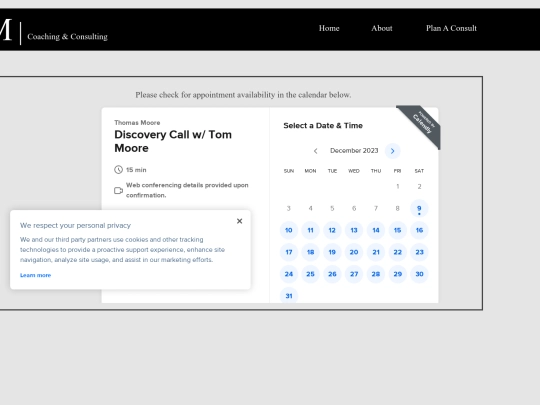
Task: Click the We respect your personal privacy heading
Action: 75,226
